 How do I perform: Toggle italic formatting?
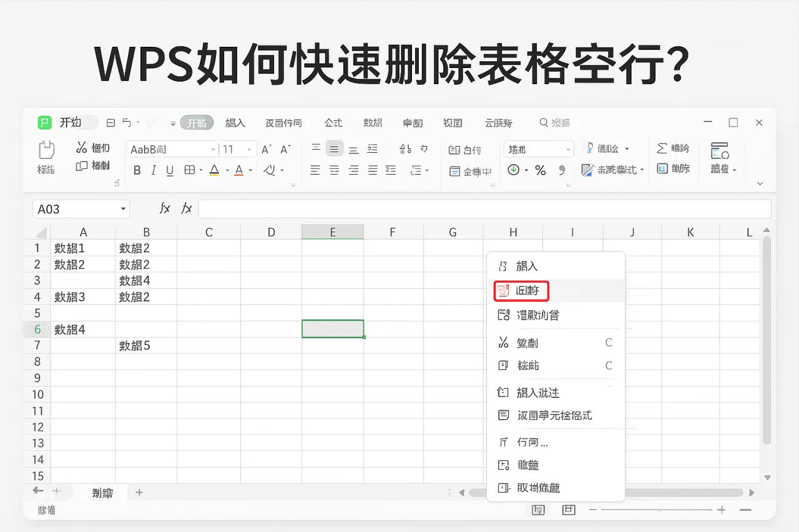point(154,170)
